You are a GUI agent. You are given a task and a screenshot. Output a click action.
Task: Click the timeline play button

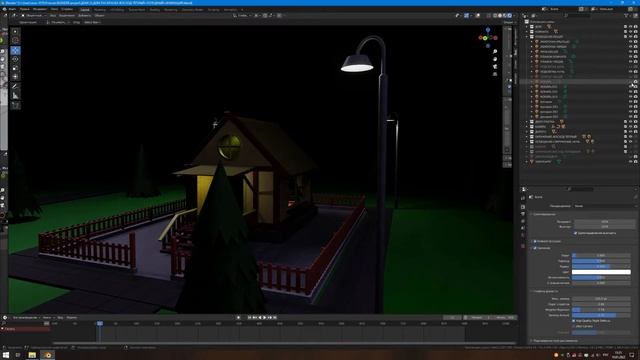(x=264, y=318)
